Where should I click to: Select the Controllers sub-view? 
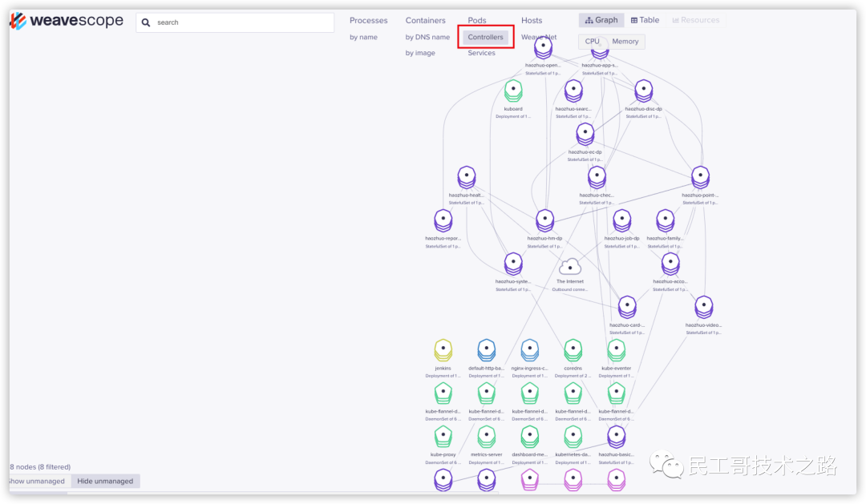point(485,37)
